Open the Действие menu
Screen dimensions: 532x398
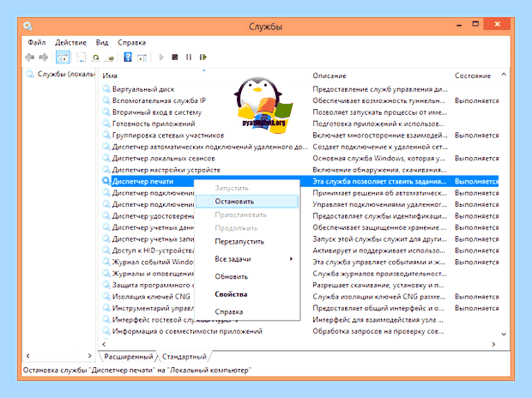click(x=70, y=42)
